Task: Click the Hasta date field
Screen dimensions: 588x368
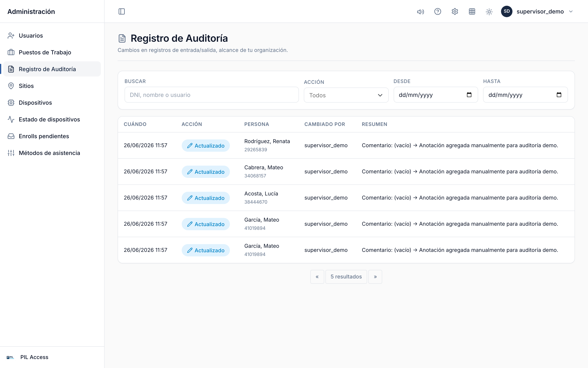Action: [525, 95]
